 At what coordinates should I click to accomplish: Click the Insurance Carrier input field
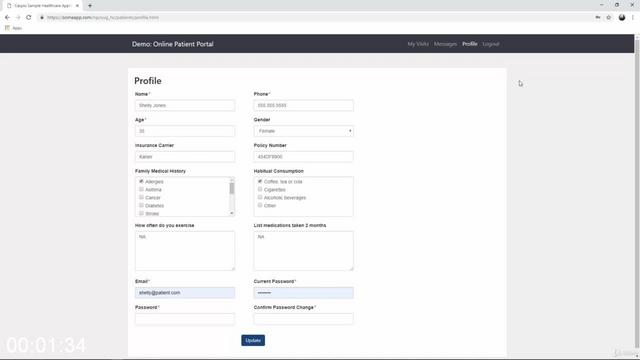point(185,157)
